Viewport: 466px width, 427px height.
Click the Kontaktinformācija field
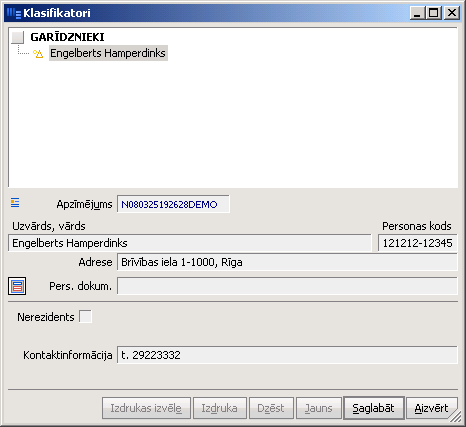tap(287, 355)
